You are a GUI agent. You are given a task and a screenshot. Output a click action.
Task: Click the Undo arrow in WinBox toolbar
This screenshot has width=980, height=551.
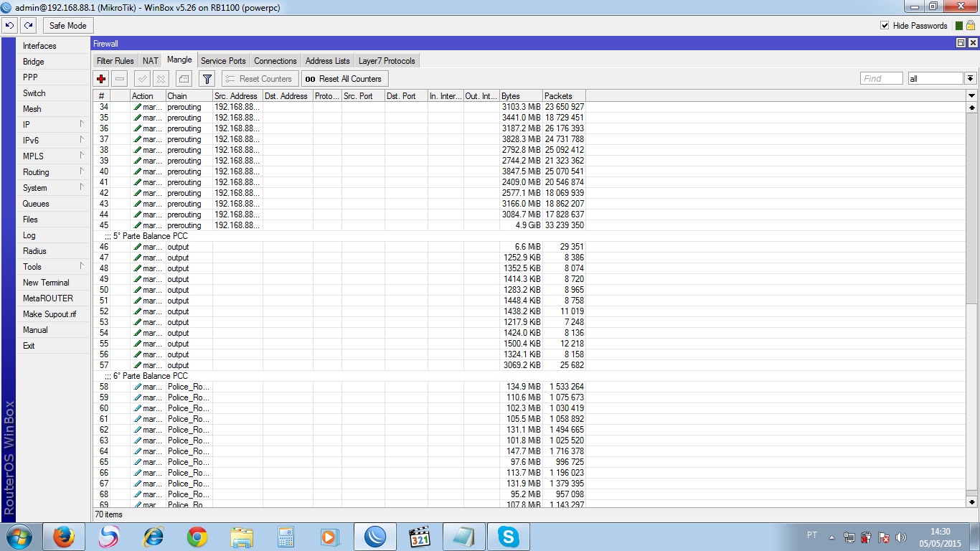(x=10, y=26)
